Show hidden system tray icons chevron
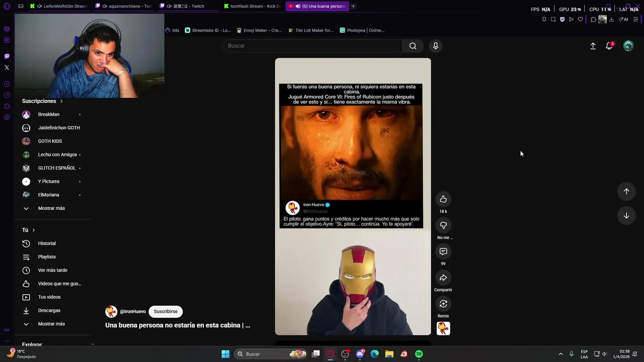This screenshot has width=644, height=362. 560,354
